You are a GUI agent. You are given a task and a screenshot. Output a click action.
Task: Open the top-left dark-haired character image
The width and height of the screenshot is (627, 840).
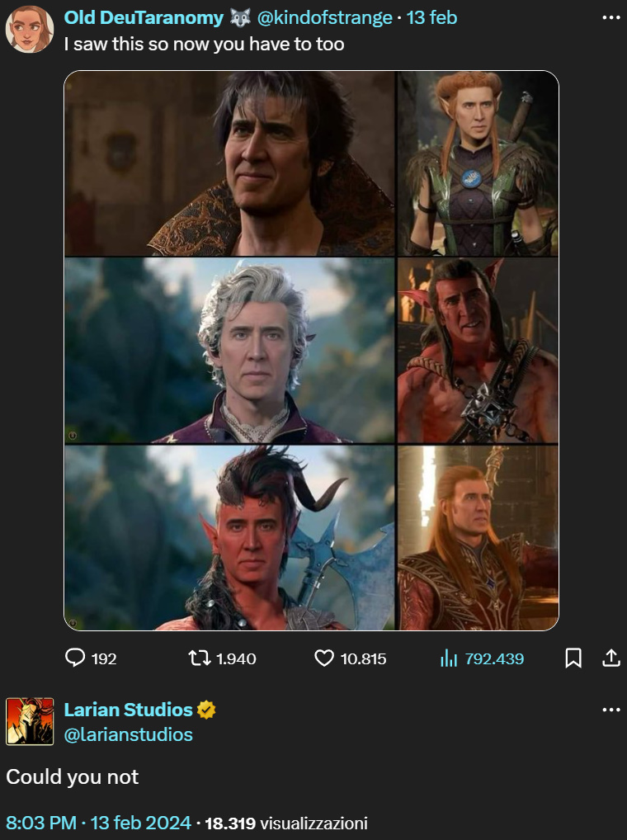229,163
